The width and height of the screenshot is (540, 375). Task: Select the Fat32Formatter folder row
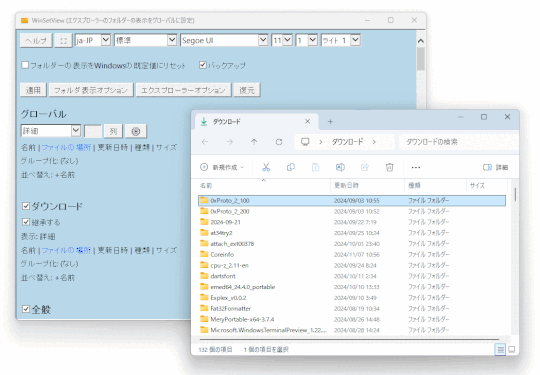[352, 308]
